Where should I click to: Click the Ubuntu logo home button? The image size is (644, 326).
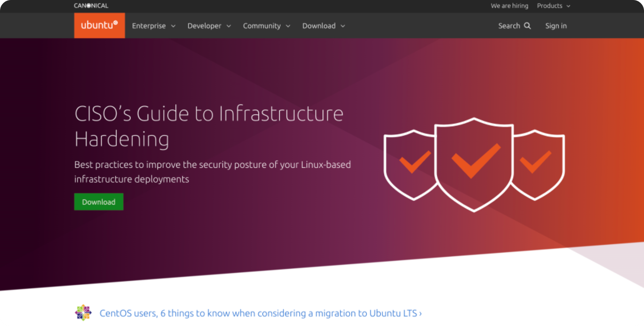(100, 26)
